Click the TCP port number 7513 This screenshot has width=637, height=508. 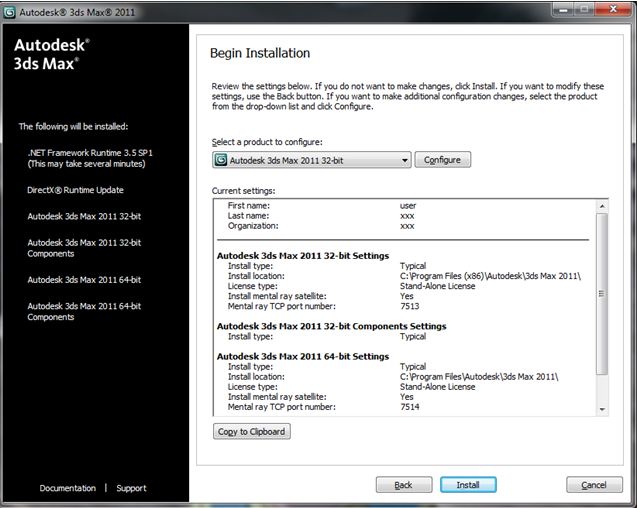coord(410,306)
